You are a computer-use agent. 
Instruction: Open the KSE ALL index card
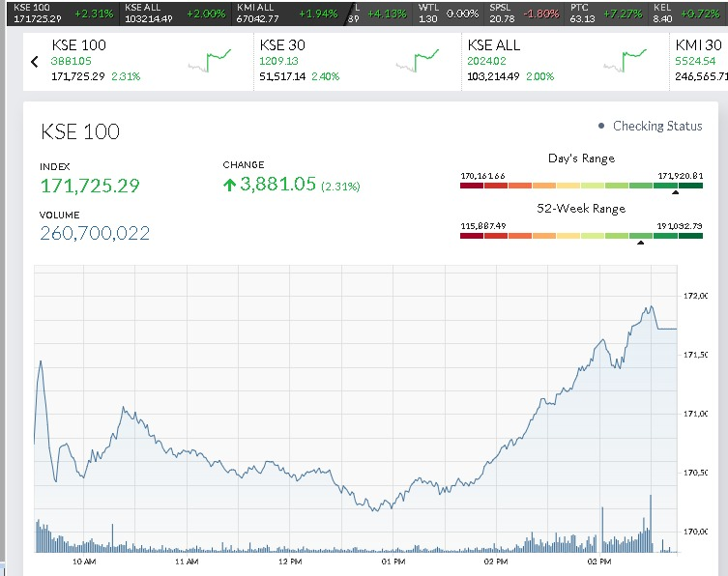tap(566, 62)
